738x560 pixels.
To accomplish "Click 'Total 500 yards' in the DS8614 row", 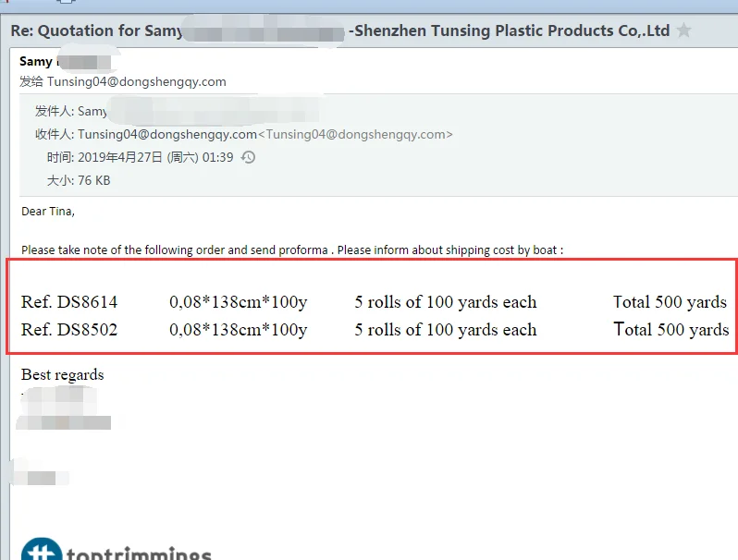I will coord(670,302).
